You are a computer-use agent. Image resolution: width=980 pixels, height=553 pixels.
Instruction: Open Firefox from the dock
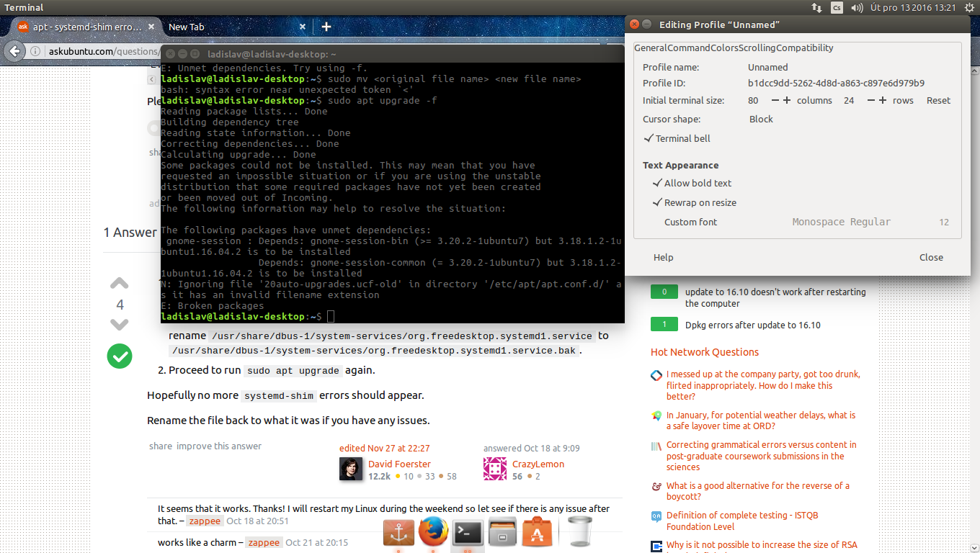(434, 533)
